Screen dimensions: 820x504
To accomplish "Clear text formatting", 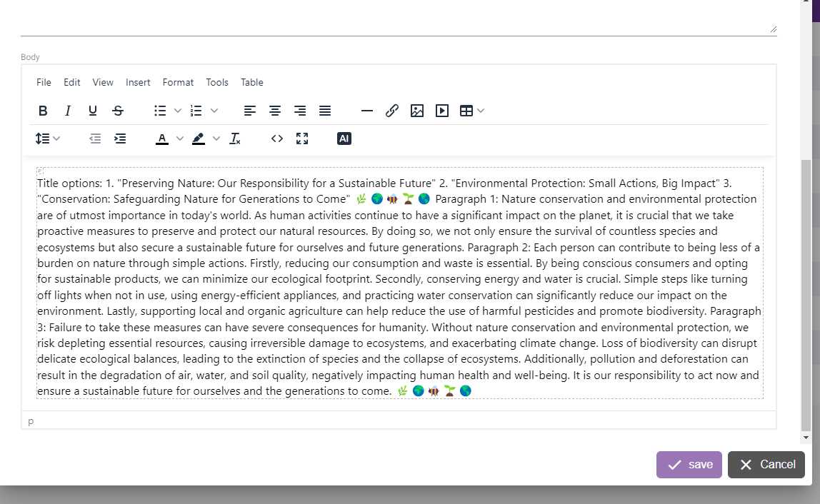I will [235, 138].
